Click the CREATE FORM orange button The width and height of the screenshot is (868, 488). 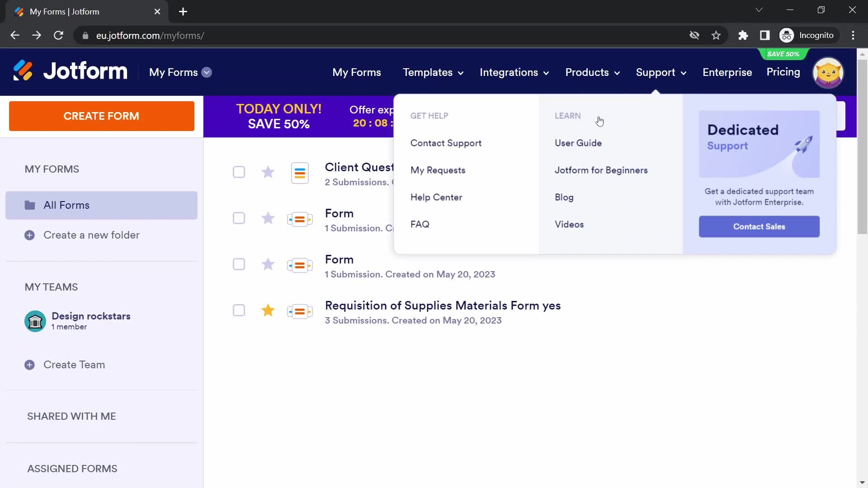point(101,116)
